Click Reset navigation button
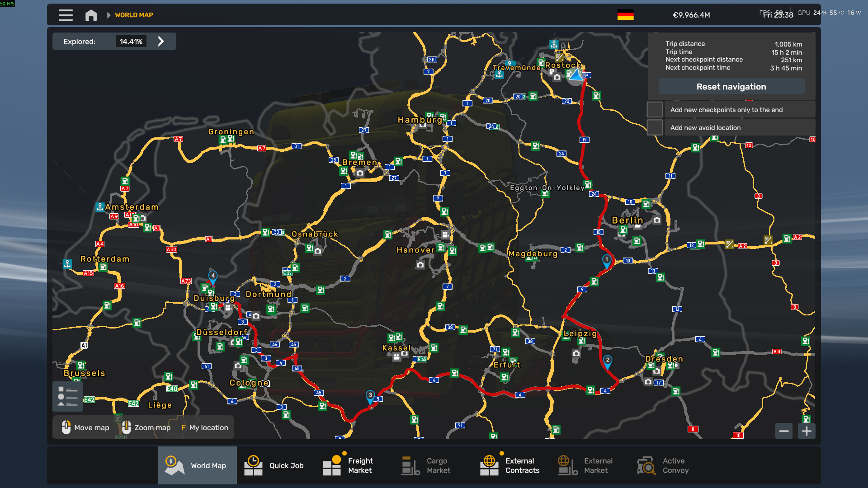Image resolution: width=868 pixels, height=488 pixels. click(x=731, y=87)
